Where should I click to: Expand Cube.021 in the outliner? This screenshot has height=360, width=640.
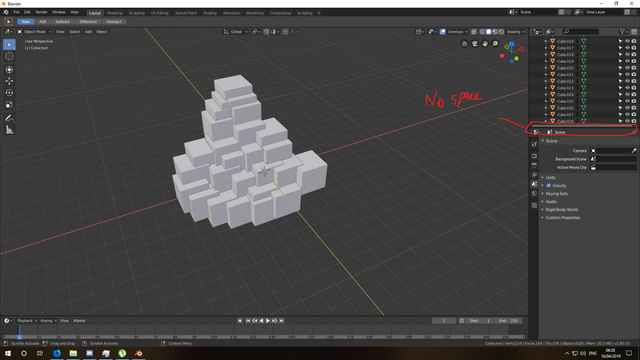pos(546,75)
